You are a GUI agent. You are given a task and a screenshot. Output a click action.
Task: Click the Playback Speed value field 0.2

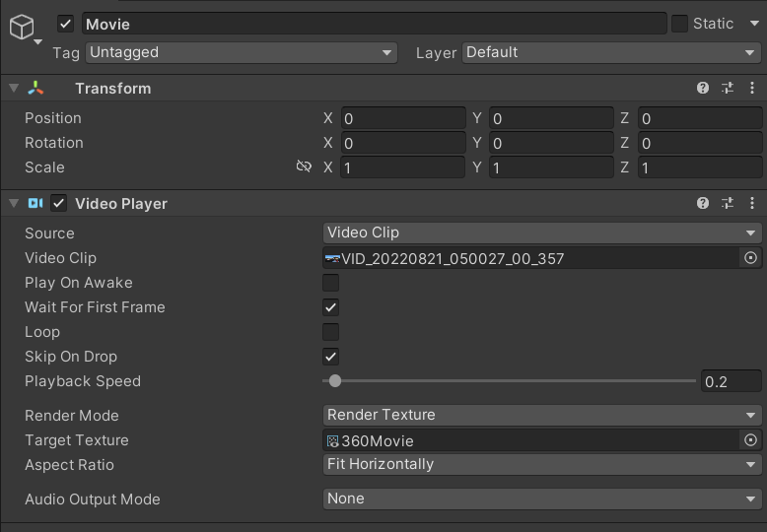(x=731, y=381)
